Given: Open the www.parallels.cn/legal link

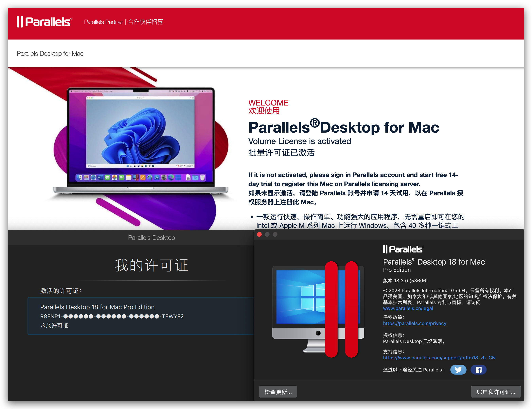Looking at the screenshot, I should (408, 308).
